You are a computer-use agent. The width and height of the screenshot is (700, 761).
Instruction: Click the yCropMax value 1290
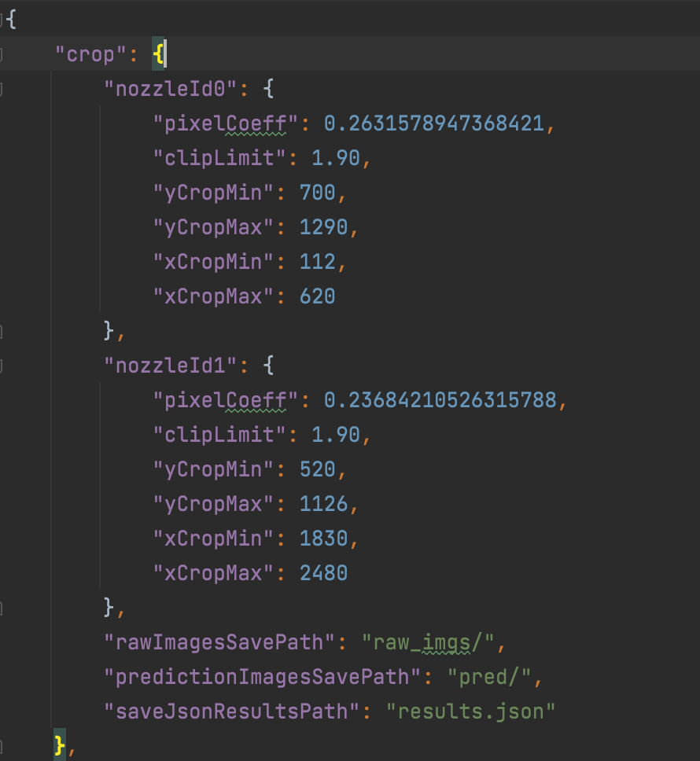(x=324, y=227)
